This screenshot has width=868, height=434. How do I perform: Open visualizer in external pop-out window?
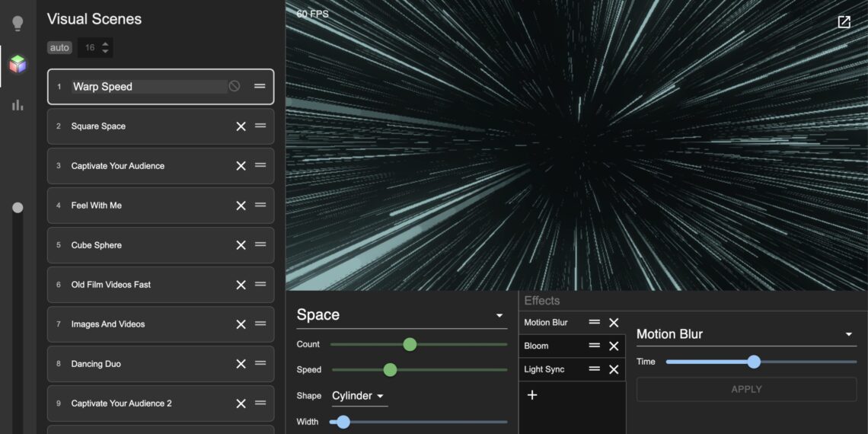click(x=844, y=22)
